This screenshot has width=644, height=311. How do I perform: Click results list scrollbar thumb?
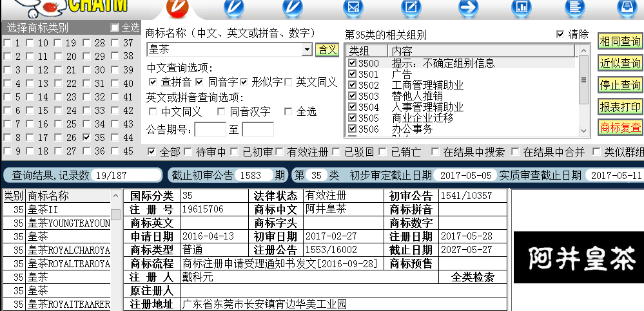tap(116, 214)
